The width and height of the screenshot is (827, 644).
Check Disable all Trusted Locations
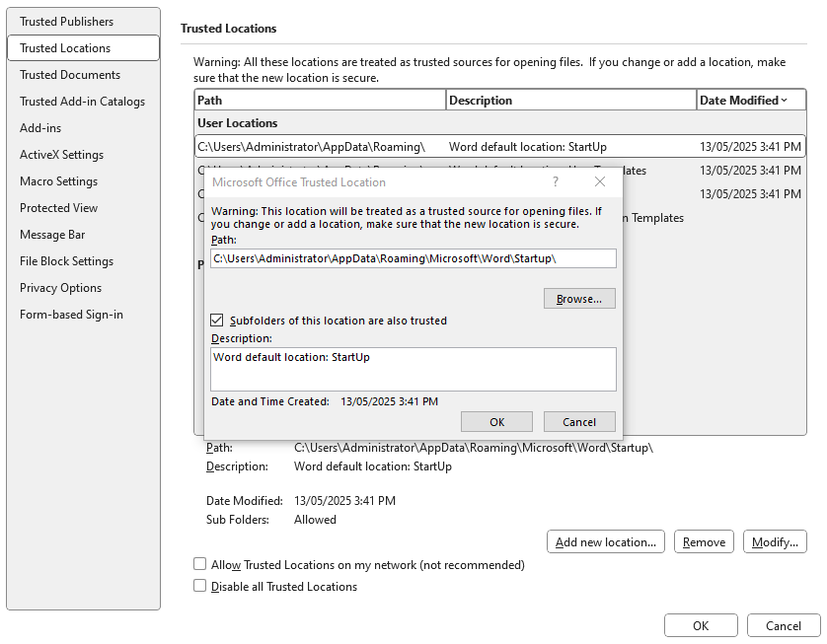pos(200,587)
